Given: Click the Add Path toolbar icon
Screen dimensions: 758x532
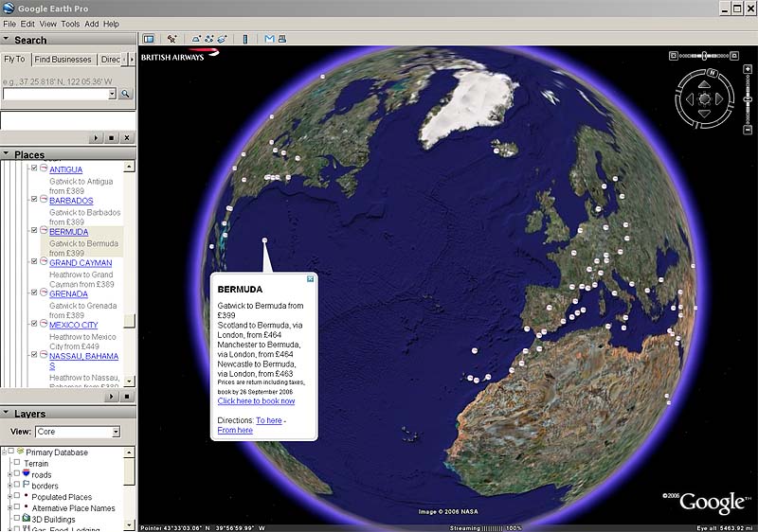Looking at the screenshot, I should tap(208, 39).
